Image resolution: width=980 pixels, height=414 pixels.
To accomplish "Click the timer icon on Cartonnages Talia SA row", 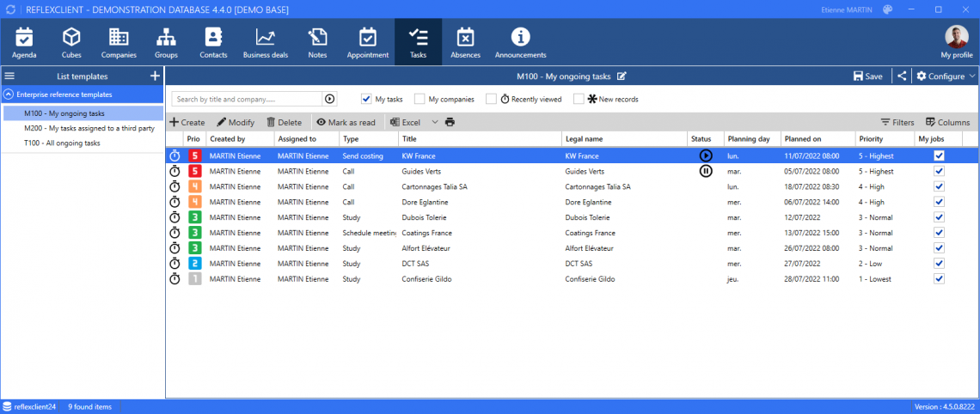I will tap(175, 186).
